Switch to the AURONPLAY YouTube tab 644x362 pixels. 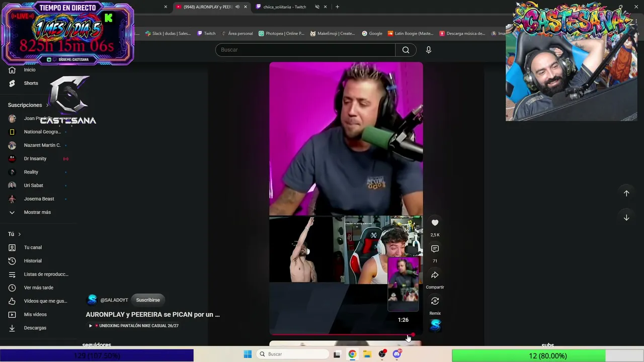(207, 7)
